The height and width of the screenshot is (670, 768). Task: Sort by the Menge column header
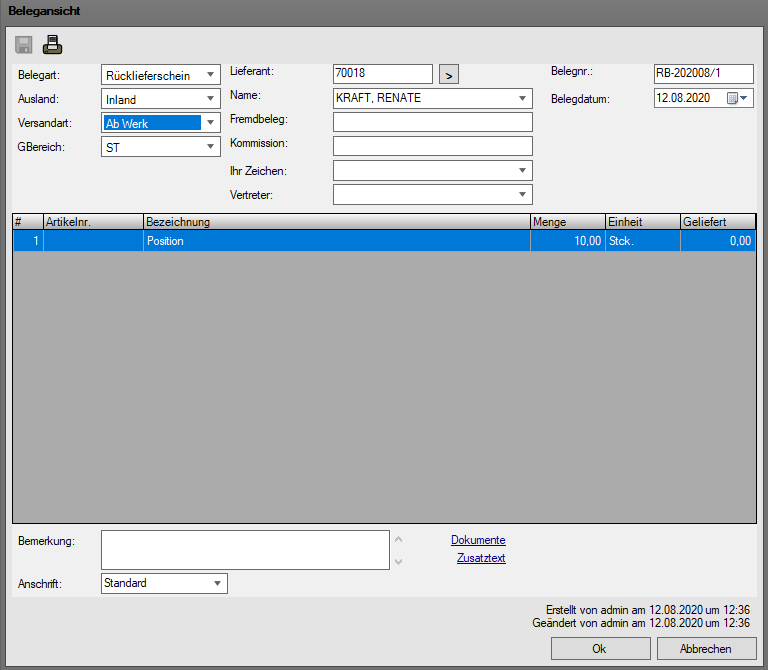click(x=567, y=221)
